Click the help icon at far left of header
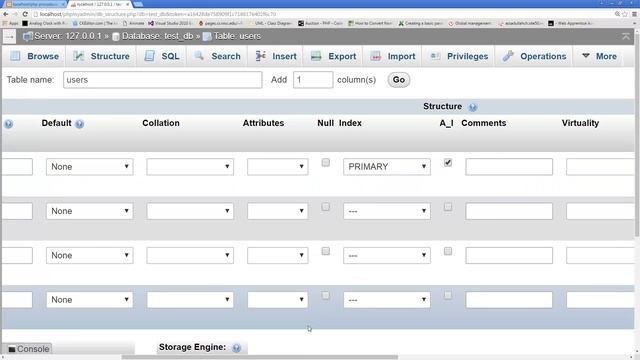This screenshot has width=640, height=360. click(8, 124)
